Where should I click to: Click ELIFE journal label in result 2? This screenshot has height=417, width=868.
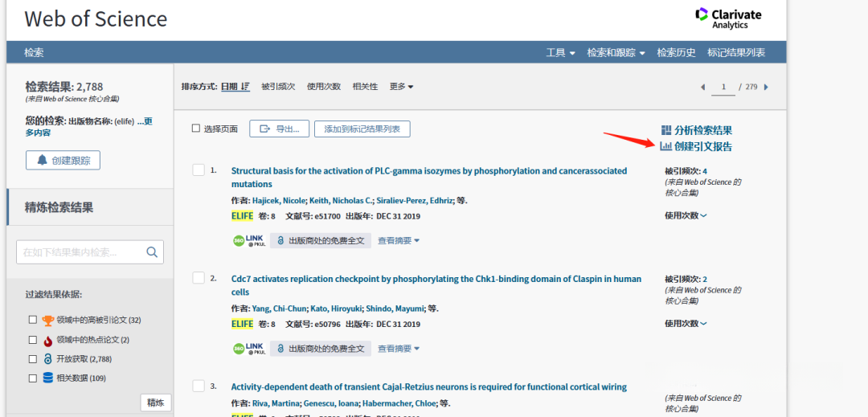[x=243, y=324]
